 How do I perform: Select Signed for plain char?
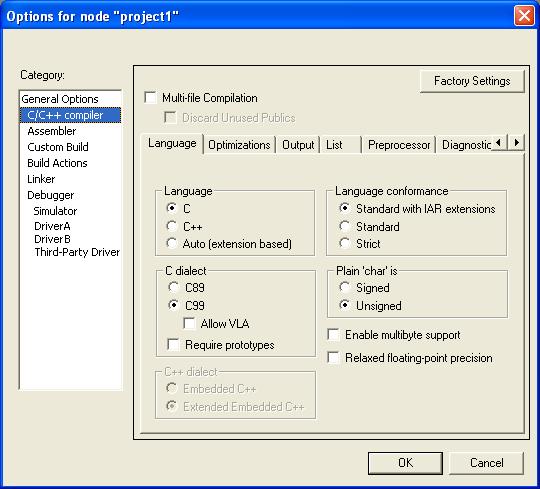(x=345, y=287)
